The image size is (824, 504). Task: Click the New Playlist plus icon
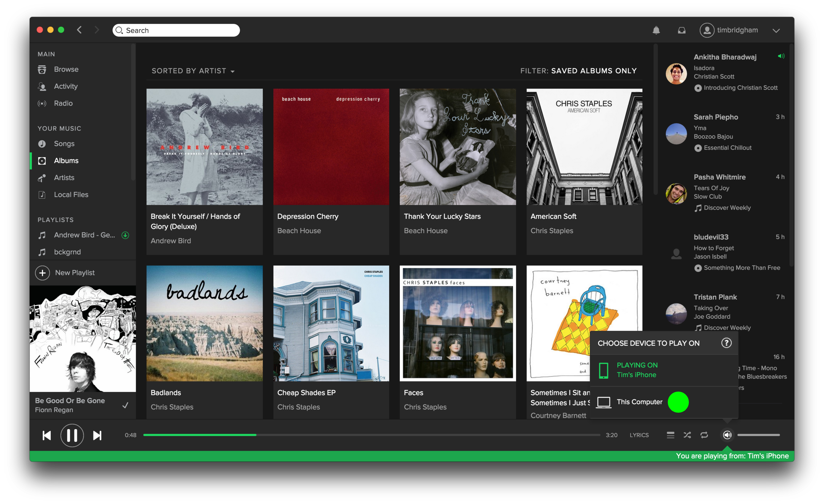[43, 273]
